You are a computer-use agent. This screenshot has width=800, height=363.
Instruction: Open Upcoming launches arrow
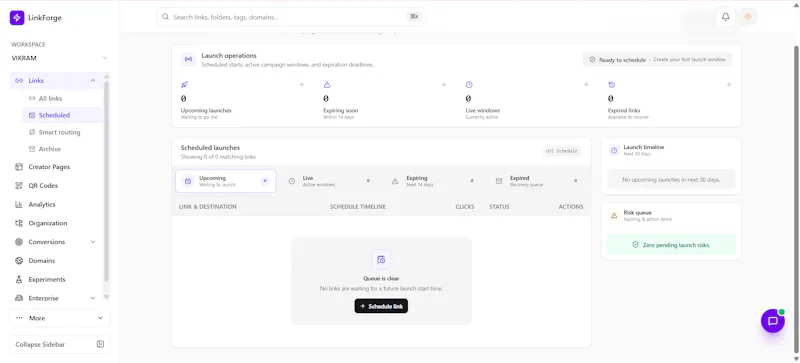pos(301,85)
